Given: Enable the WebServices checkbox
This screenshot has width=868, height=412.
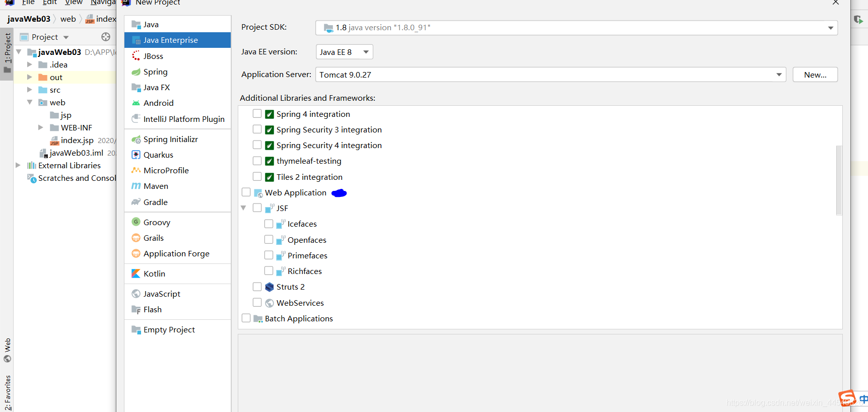Looking at the screenshot, I should click(x=257, y=303).
